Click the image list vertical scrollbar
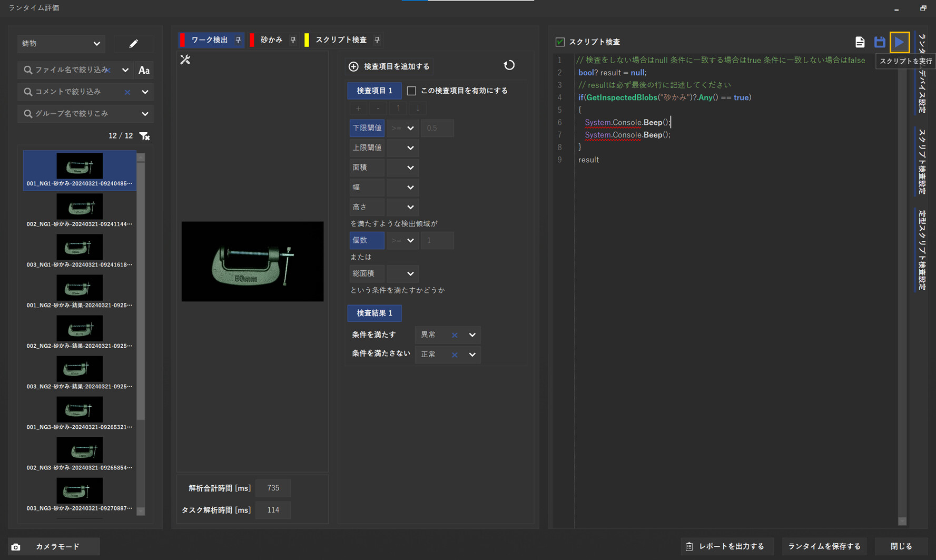 [141, 334]
